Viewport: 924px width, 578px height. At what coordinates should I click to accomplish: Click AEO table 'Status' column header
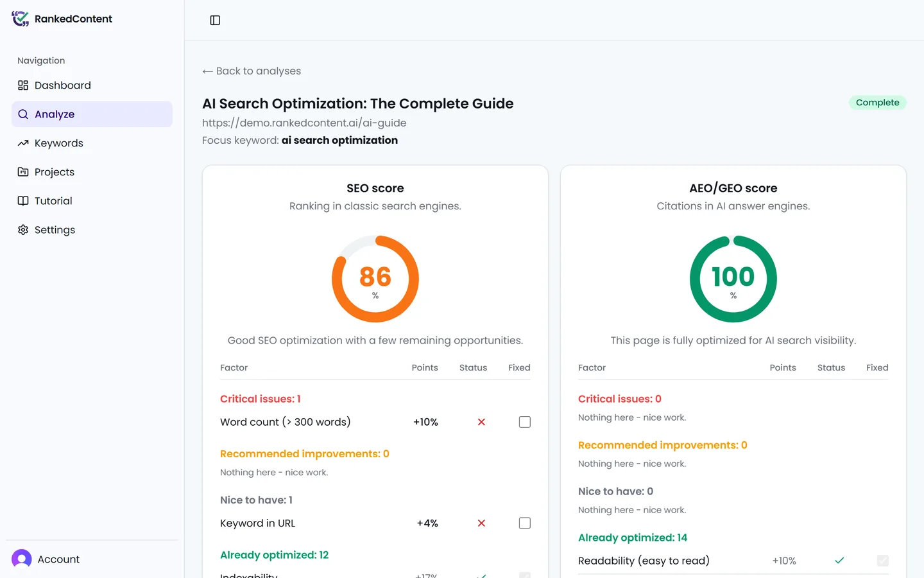[831, 368]
